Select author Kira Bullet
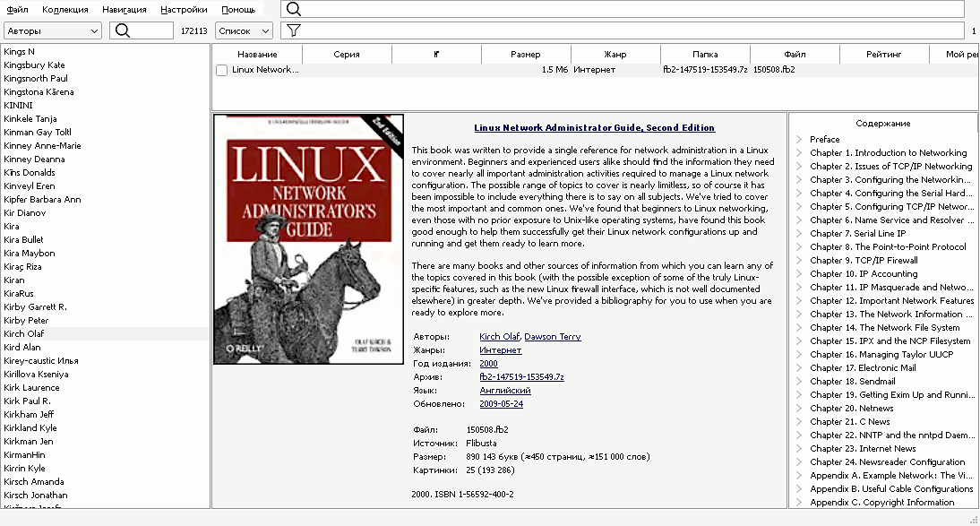Screen dimensions: 980x526 105,239
